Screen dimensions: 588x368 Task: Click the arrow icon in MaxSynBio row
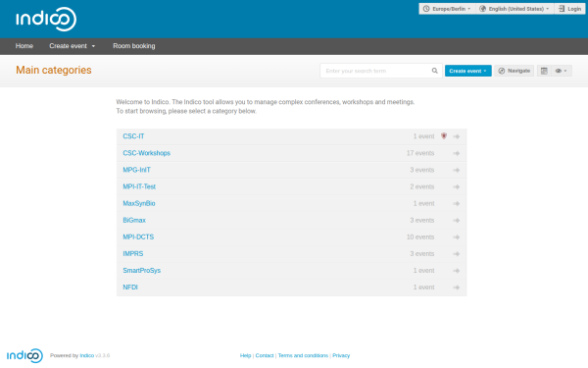pos(457,203)
